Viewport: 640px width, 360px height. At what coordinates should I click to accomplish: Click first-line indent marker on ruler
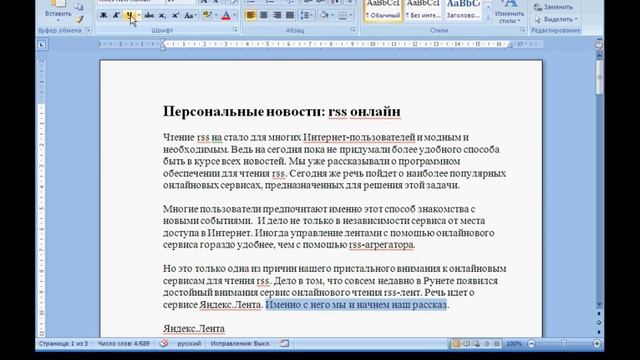(x=163, y=41)
